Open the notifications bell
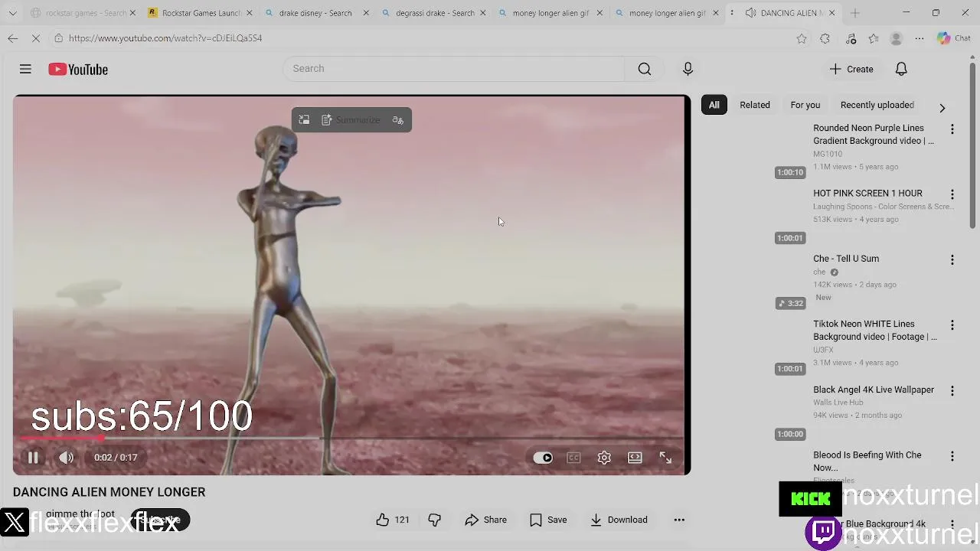 click(x=901, y=69)
